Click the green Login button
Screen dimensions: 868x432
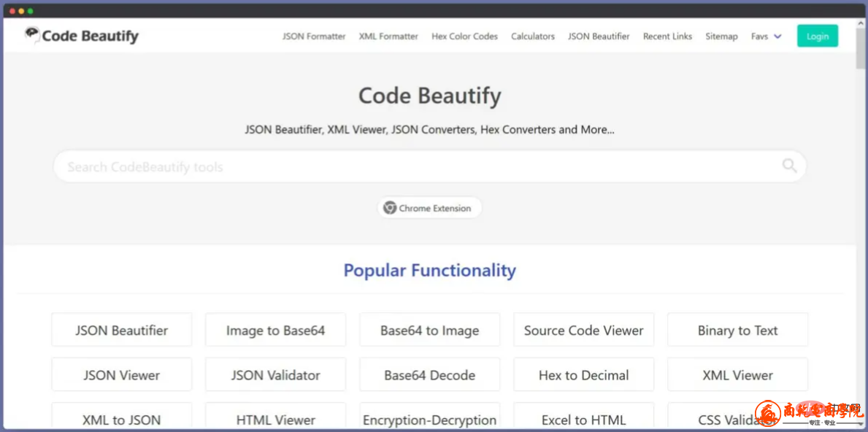[818, 36]
